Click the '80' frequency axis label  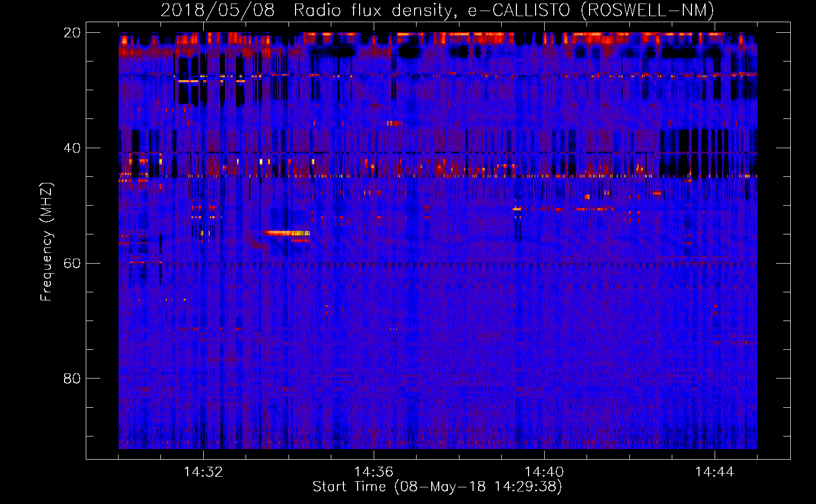(x=72, y=379)
